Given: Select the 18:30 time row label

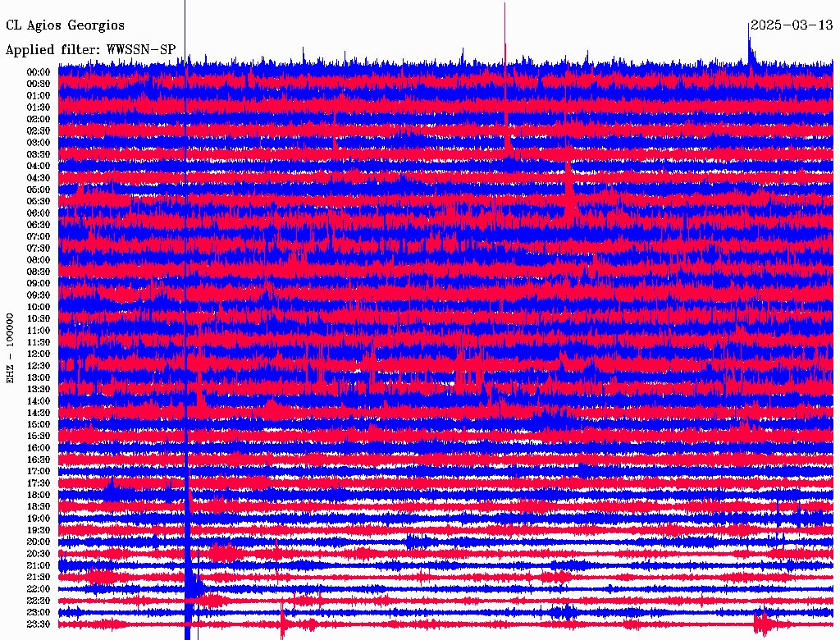Looking at the screenshot, I should (x=39, y=506).
